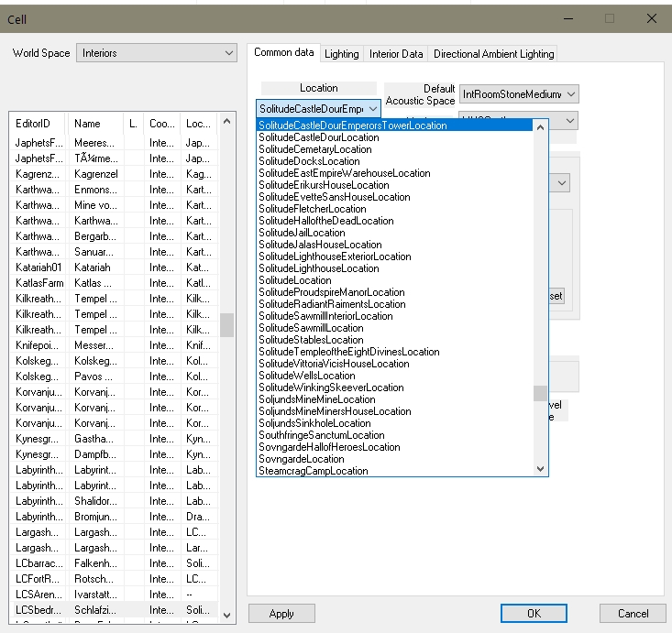Select SolitudeDocksLocation in the dropdown list

(309, 161)
